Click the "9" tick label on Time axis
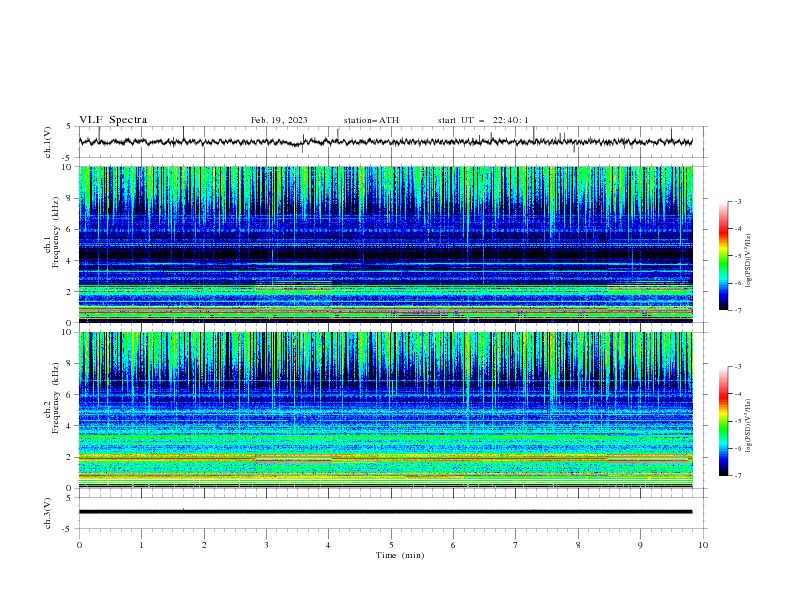 [x=640, y=545]
